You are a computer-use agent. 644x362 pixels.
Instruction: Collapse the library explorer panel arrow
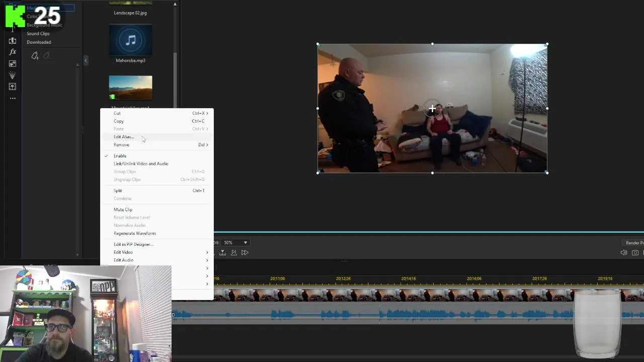click(86, 60)
